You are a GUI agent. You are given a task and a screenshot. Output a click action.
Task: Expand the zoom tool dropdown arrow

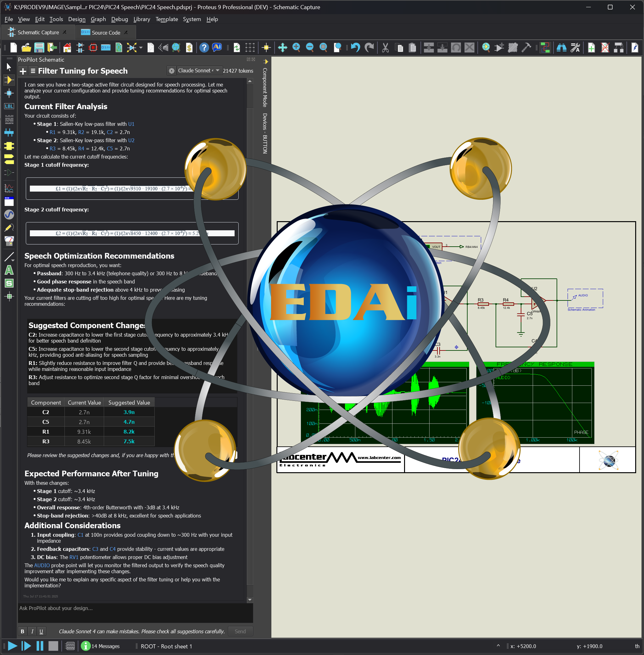point(141,48)
